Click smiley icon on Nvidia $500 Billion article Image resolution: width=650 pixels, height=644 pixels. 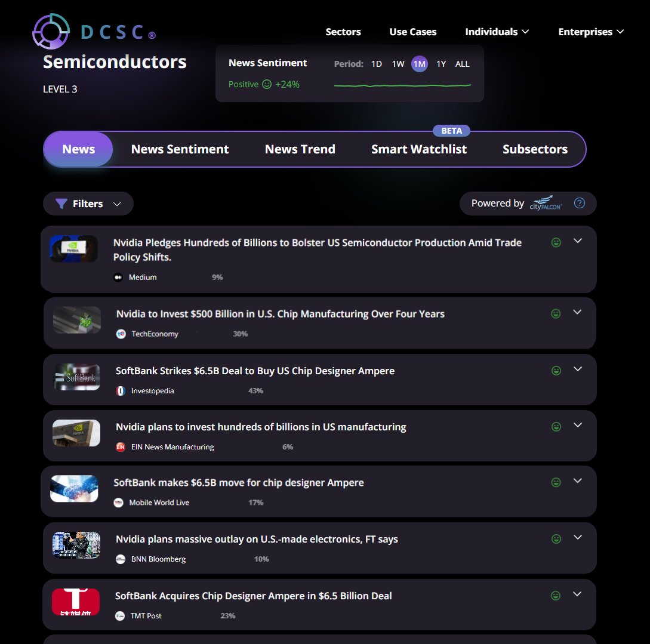pyautogui.click(x=556, y=314)
